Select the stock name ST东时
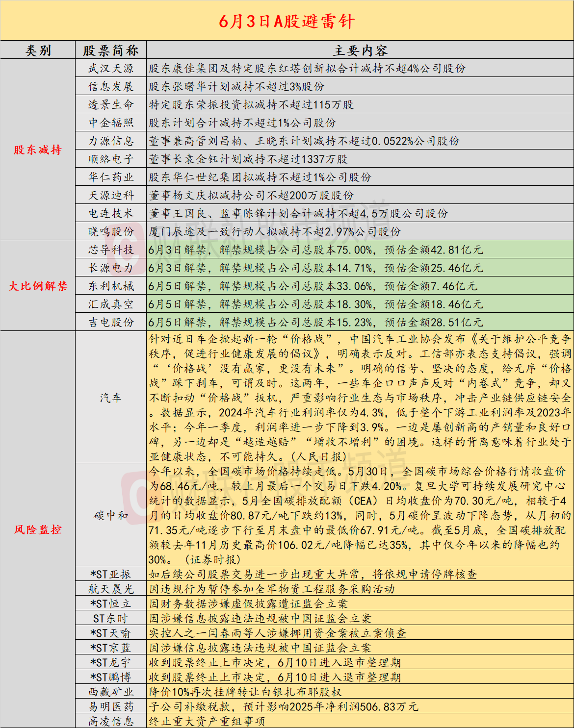 tap(111, 619)
